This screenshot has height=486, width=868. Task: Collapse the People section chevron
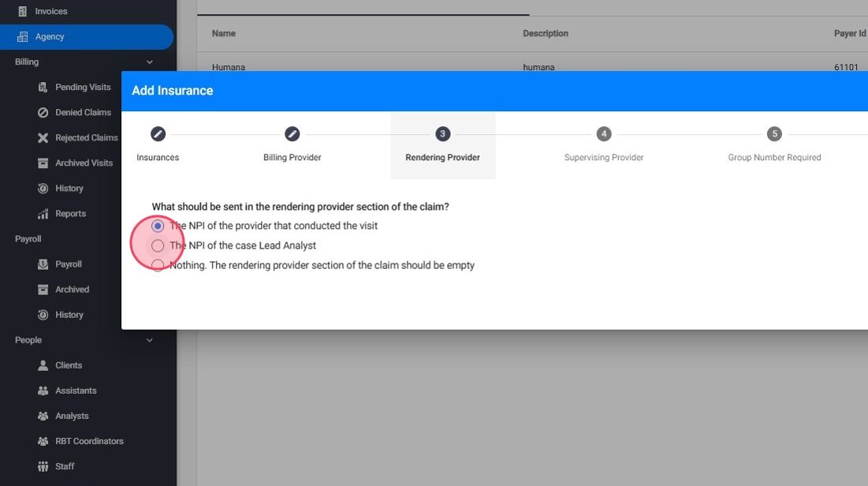click(x=150, y=340)
